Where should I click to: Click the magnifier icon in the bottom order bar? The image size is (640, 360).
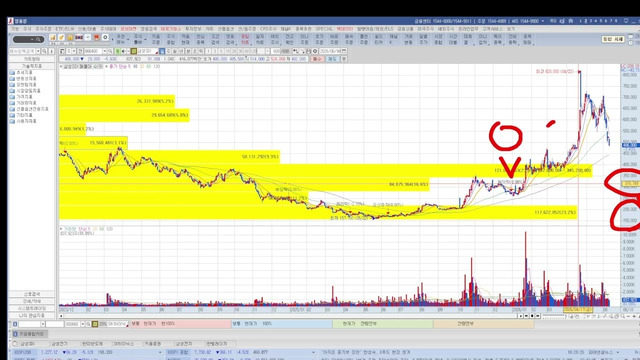click(88, 324)
